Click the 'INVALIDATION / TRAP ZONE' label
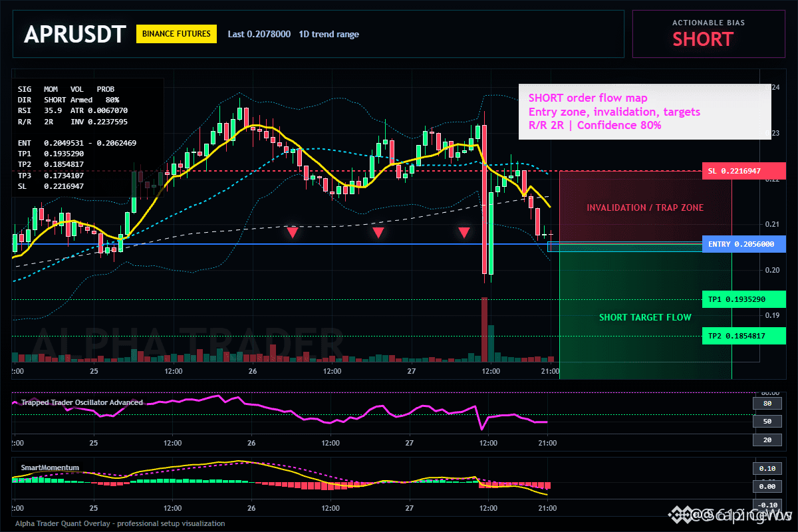 (644, 207)
